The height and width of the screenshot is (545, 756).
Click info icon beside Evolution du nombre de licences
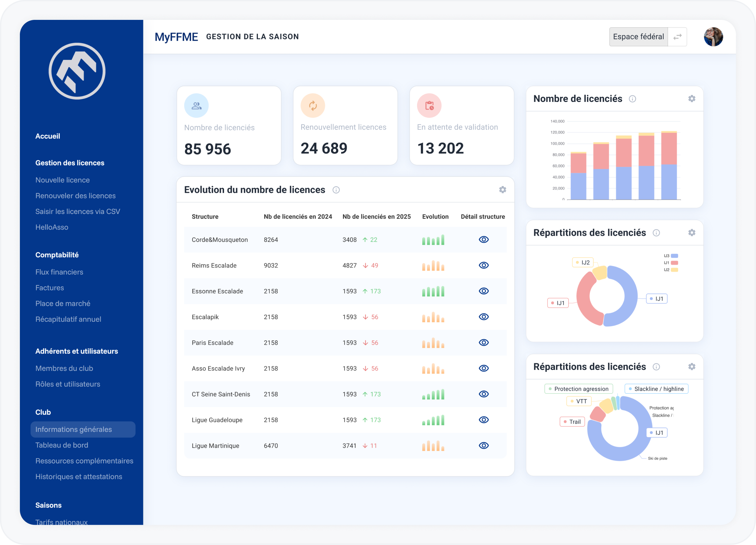point(336,190)
